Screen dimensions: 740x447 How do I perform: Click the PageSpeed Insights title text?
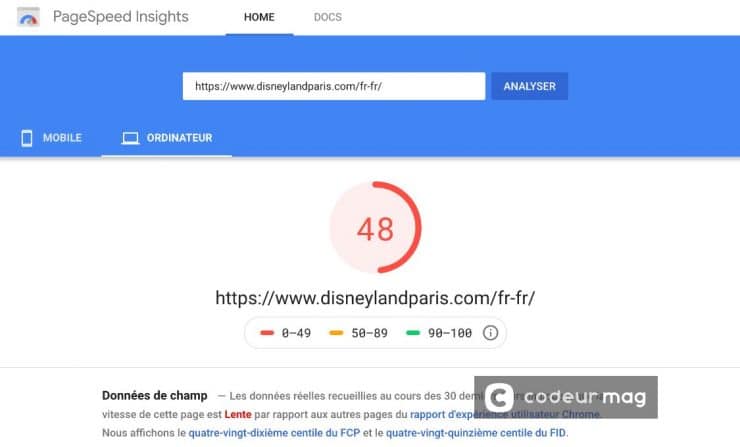121,17
